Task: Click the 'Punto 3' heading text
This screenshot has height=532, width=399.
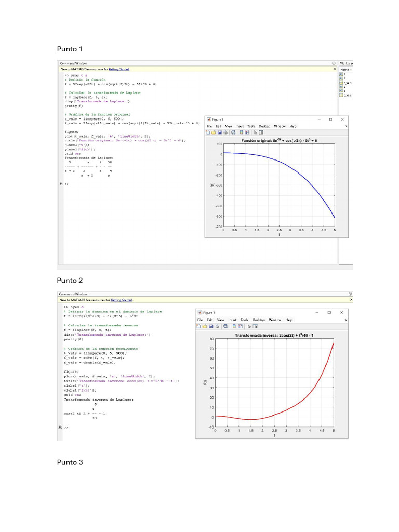Action: click(x=70, y=462)
